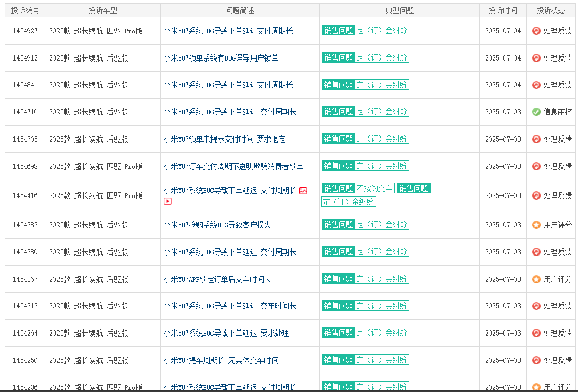The height and width of the screenshot is (392, 578).
Task: Click the 定(订)金纠纷 tag in row 1454313
Action: pyautogui.click(x=382, y=306)
